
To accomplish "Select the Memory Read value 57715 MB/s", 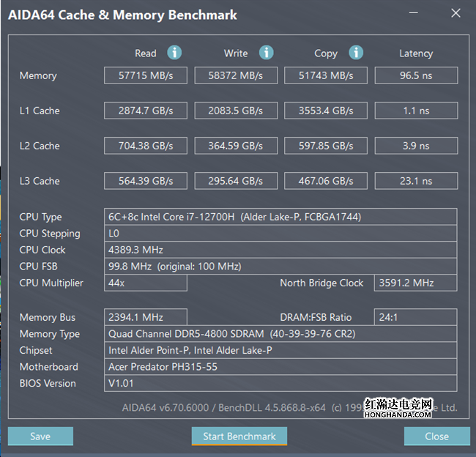I will coord(146,75).
